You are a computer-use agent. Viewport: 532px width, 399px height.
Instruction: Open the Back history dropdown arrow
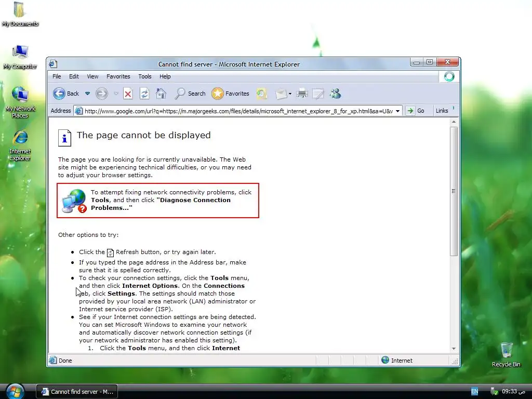click(x=87, y=94)
